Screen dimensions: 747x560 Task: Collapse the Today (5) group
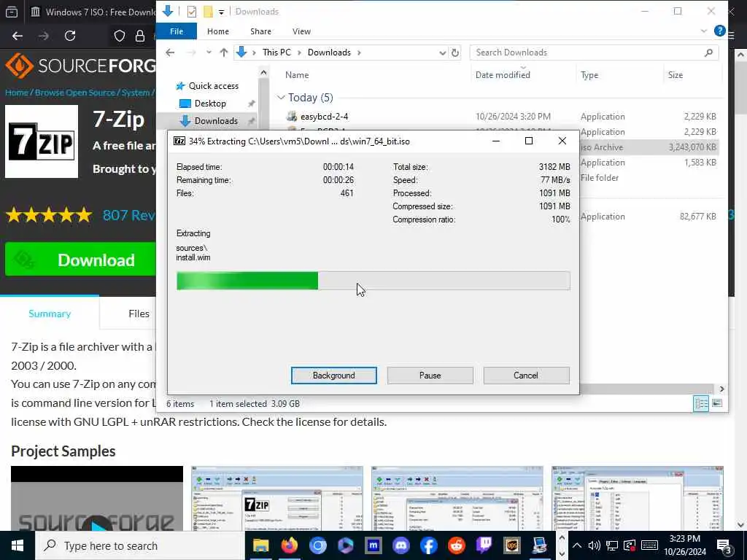tap(281, 98)
